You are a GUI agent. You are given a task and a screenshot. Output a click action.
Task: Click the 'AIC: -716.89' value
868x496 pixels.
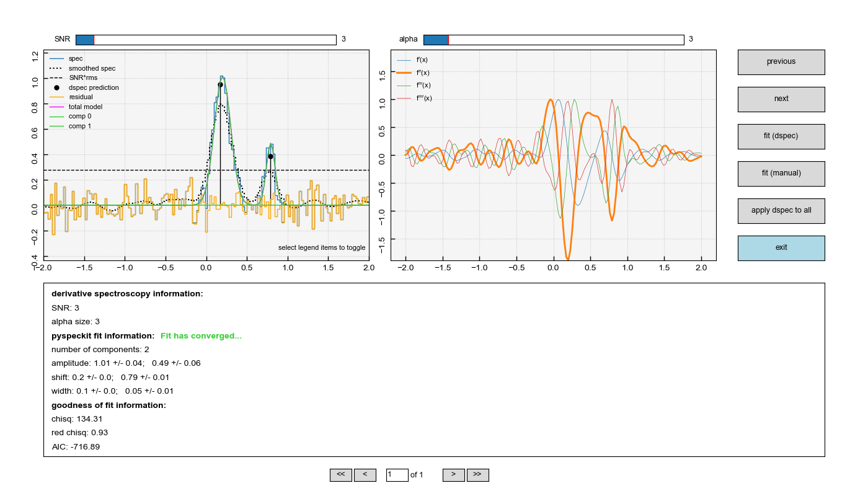[x=76, y=447]
